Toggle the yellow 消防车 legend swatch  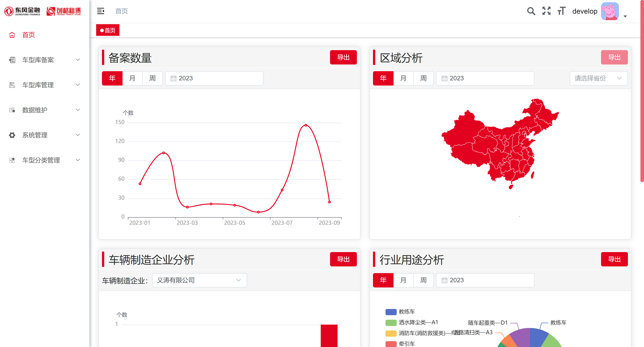391,333
